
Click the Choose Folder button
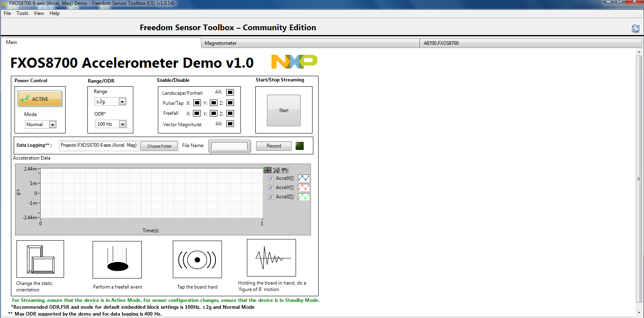tap(159, 146)
